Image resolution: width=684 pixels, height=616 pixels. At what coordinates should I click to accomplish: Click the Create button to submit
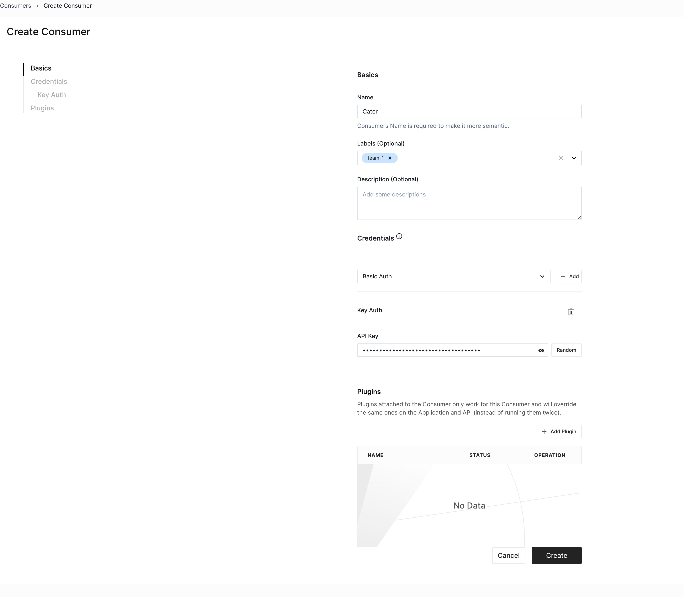point(556,555)
